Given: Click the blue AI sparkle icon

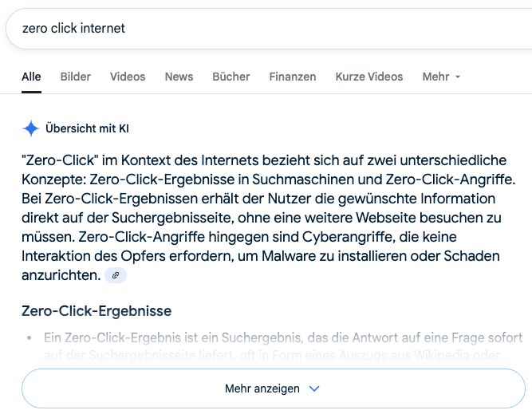Looking at the screenshot, I should 31,128.
